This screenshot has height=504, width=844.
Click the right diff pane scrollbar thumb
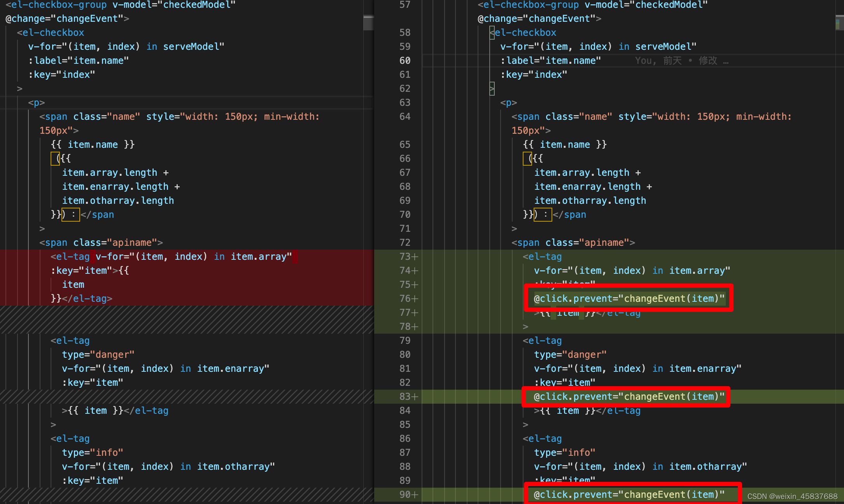point(839,23)
